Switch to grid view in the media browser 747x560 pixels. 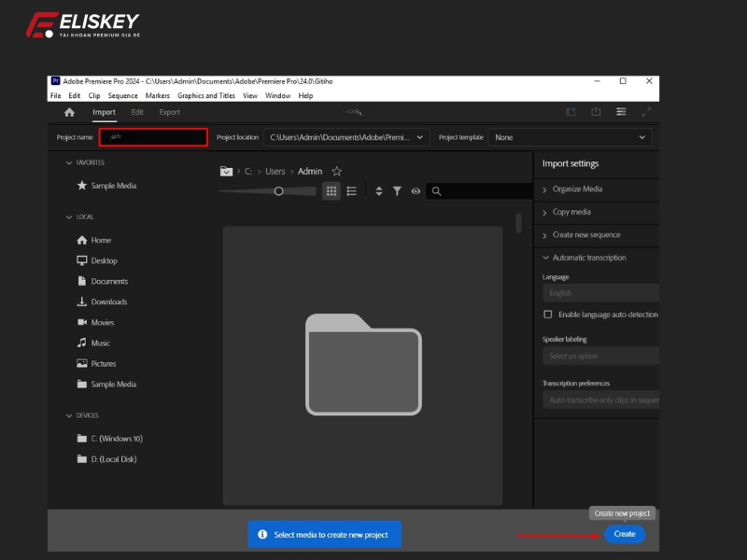click(x=333, y=191)
